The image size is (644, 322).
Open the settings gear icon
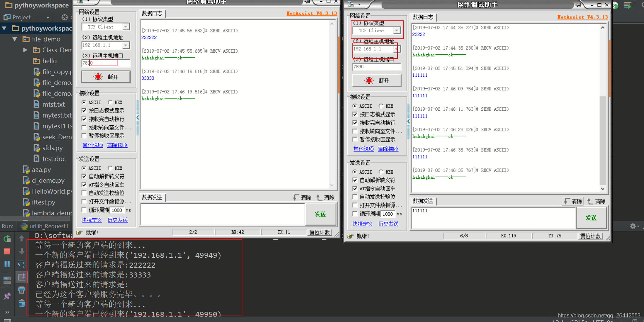tap(633, 226)
